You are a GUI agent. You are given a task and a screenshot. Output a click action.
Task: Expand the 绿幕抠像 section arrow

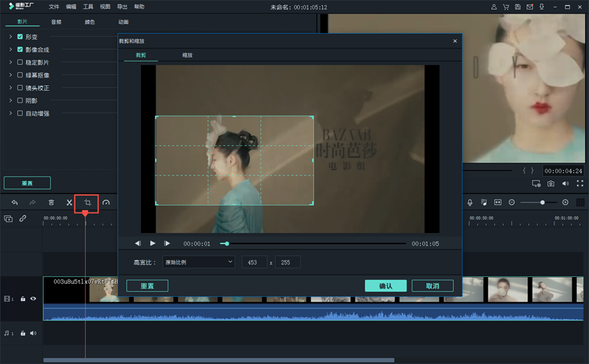[x=11, y=75]
